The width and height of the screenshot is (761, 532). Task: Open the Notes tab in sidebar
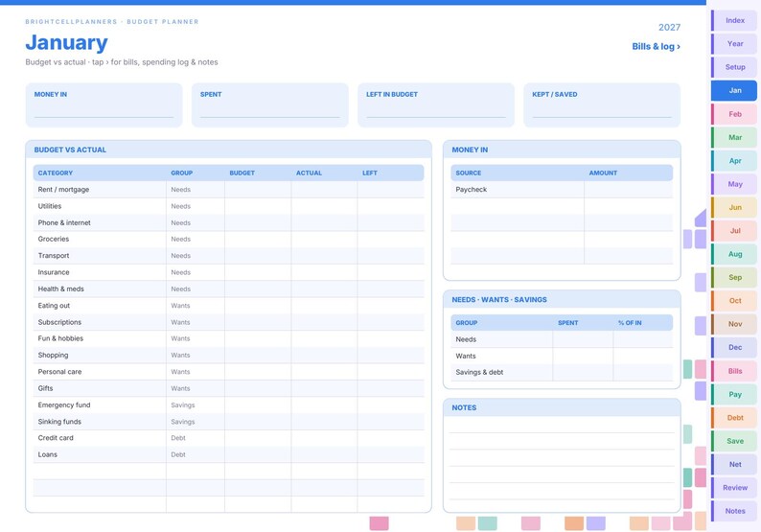[x=734, y=511]
